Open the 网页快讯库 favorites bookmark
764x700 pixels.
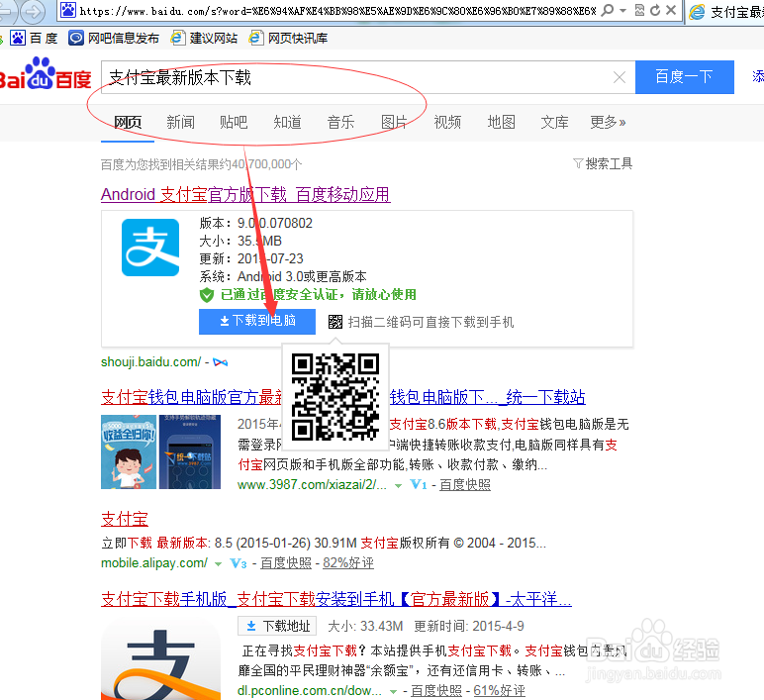(x=288, y=38)
